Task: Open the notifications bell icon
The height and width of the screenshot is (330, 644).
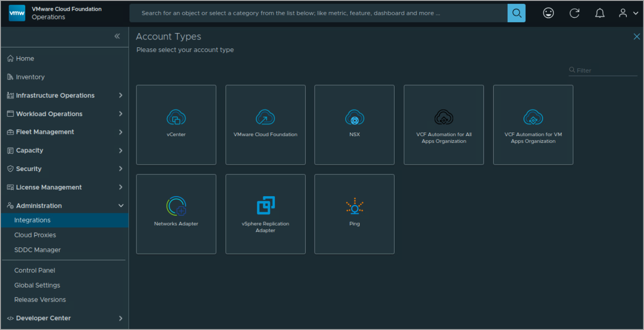Action: tap(600, 13)
